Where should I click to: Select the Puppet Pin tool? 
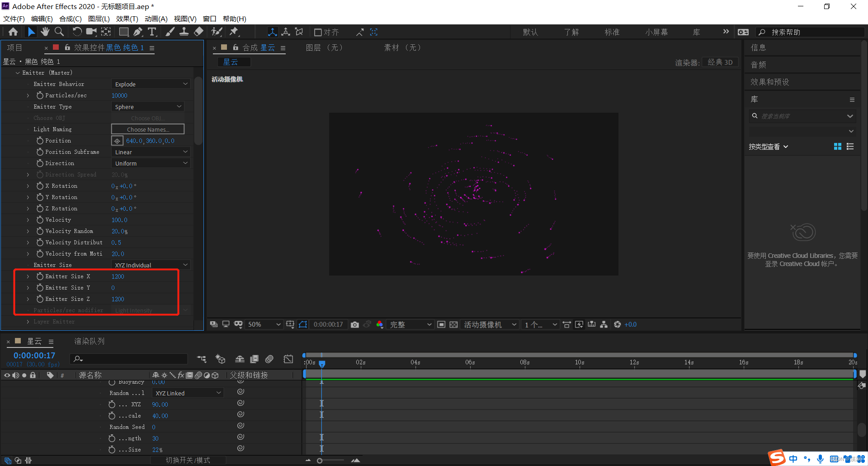pyautogui.click(x=234, y=32)
